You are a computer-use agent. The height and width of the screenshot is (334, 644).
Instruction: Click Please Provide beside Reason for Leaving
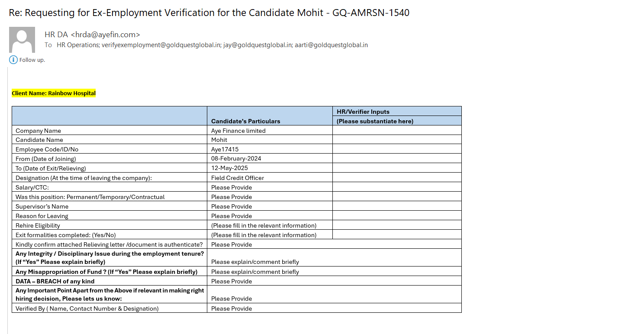pos(232,216)
